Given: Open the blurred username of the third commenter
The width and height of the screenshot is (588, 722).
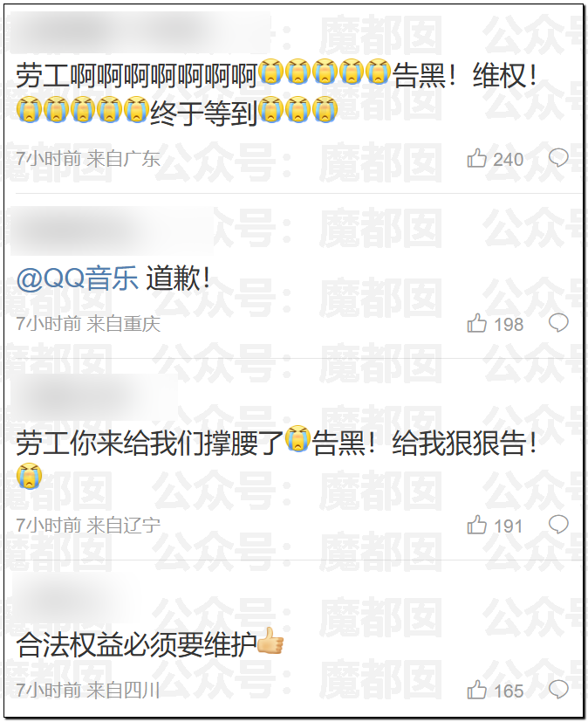Looking at the screenshot, I should (94, 397).
